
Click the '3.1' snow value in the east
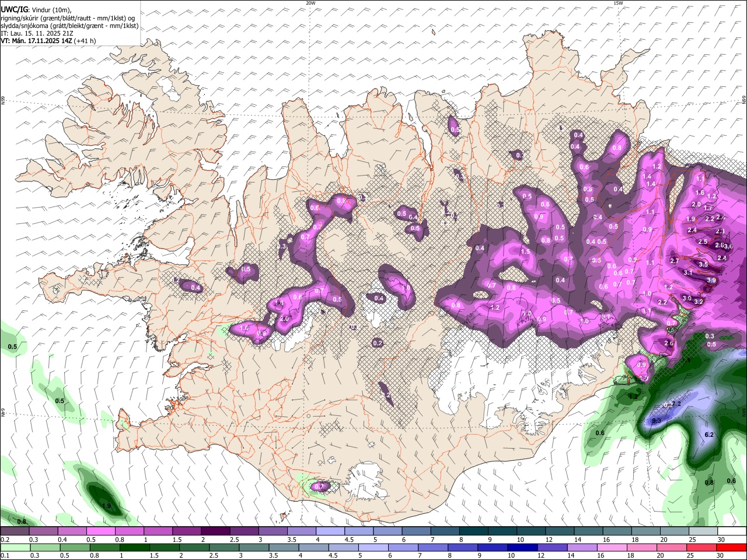tap(687, 272)
